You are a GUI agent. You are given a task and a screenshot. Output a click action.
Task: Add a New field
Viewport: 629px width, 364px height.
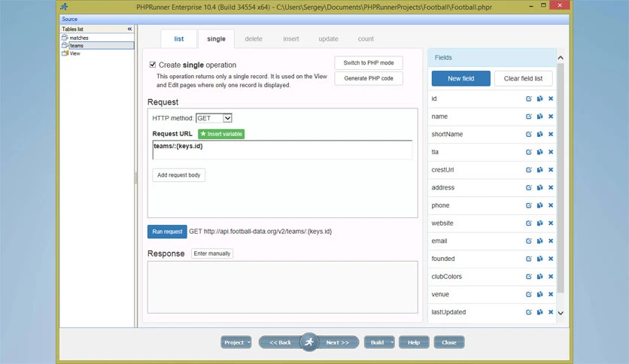tap(461, 78)
